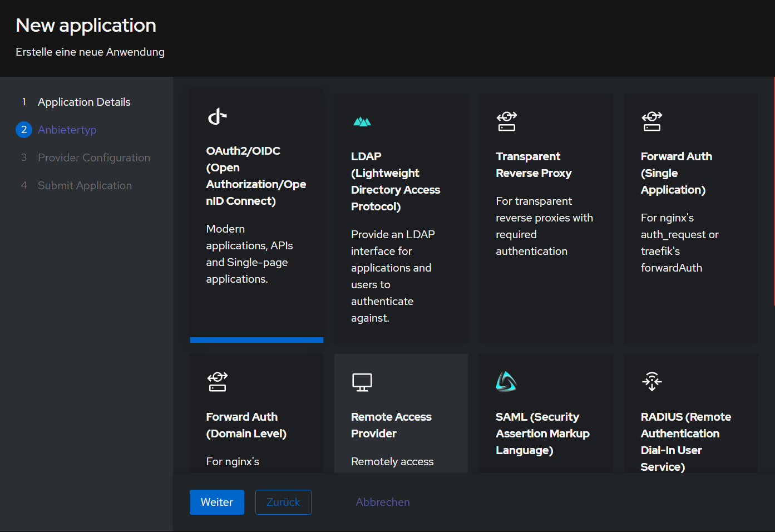Click the 'Remotely access' description text
This screenshot has height=532, width=775.
392,461
